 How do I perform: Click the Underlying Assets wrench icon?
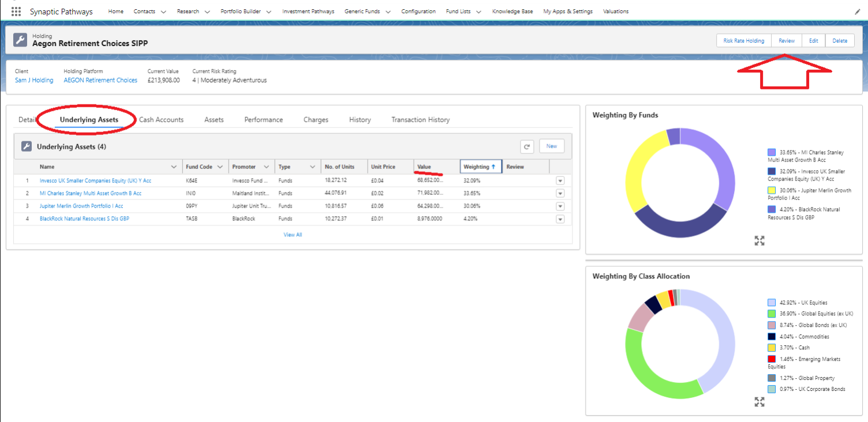(x=27, y=146)
